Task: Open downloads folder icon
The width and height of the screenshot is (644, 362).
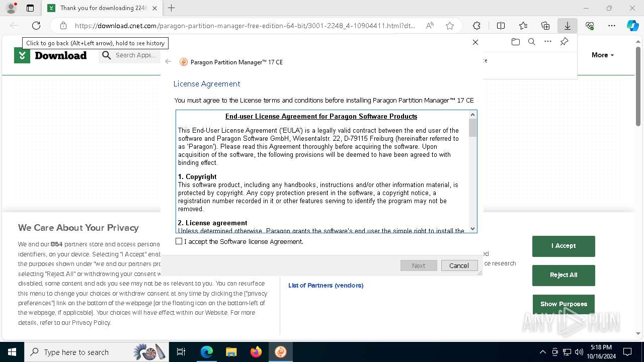Action: pyautogui.click(x=516, y=42)
